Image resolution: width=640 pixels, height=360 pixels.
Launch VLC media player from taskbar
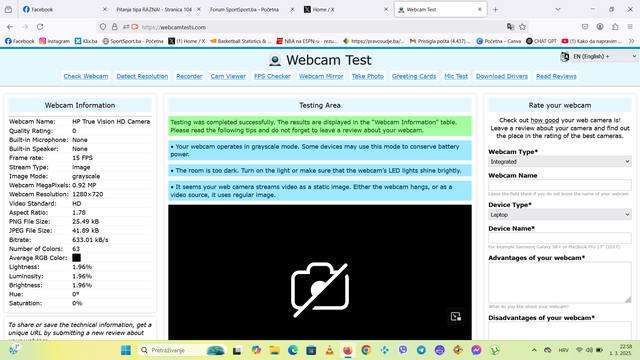tap(329, 350)
